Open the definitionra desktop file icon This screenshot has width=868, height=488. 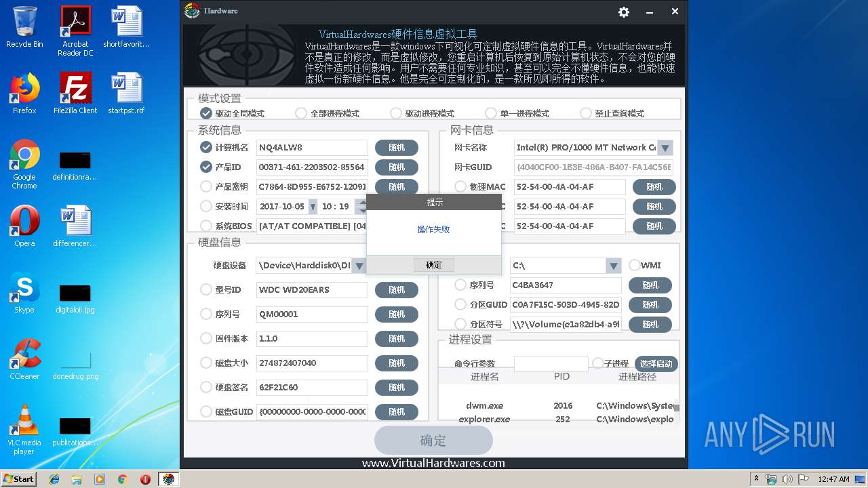pyautogui.click(x=75, y=165)
